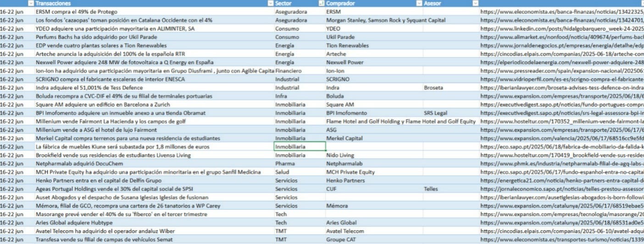Select the Sector header cell
This screenshot has width=644, height=244.
[x=299, y=3]
